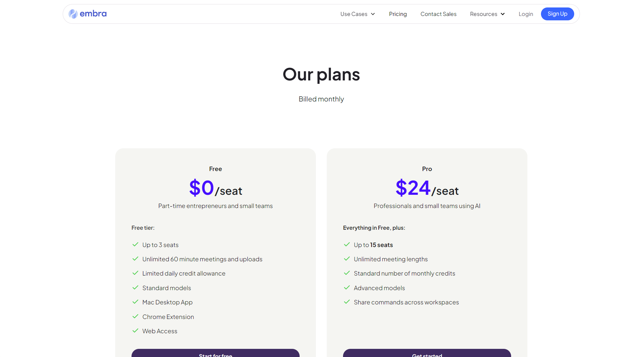Open Contact Sales in the navigation
The height and width of the screenshot is (357, 644).
point(438,14)
